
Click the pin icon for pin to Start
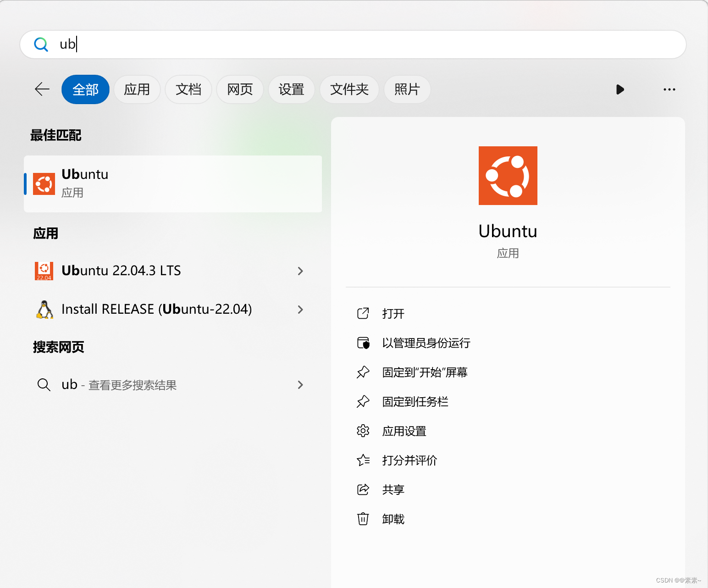pyautogui.click(x=363, y=372)
